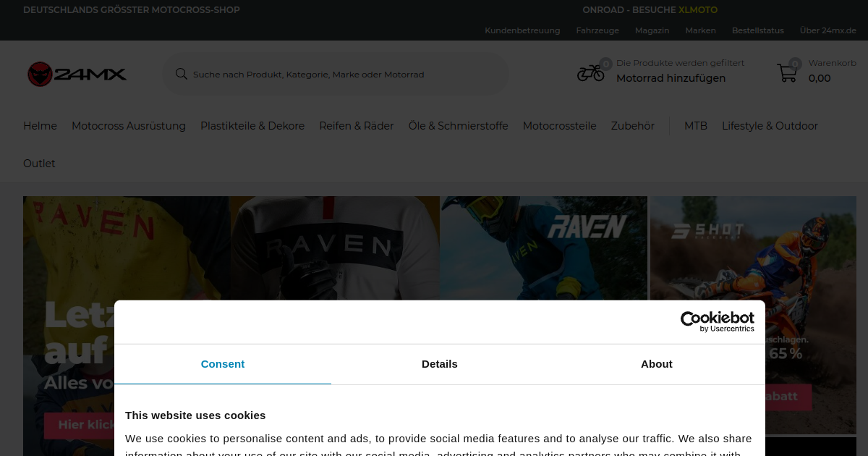The width and height of the screenshot is (868, 456).
Task: Open Plastikteile & Dekore category
Action: (252, 126)
